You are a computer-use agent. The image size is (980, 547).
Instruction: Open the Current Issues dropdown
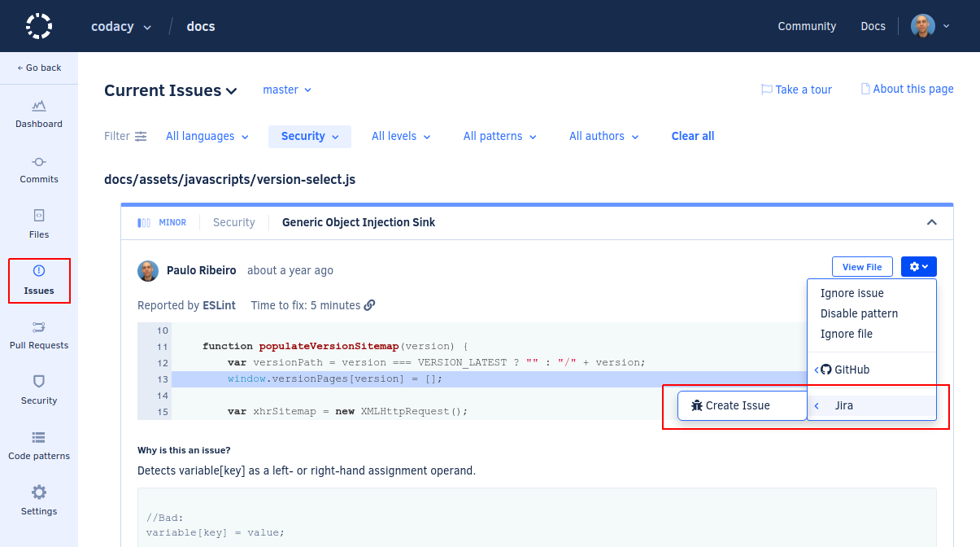click(171, 90)
